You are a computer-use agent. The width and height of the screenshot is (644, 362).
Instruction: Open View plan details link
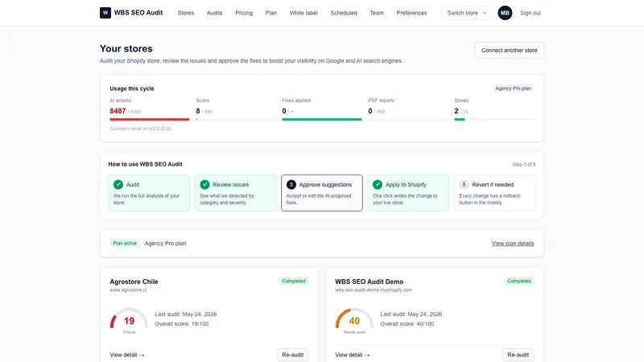[513, 244]
